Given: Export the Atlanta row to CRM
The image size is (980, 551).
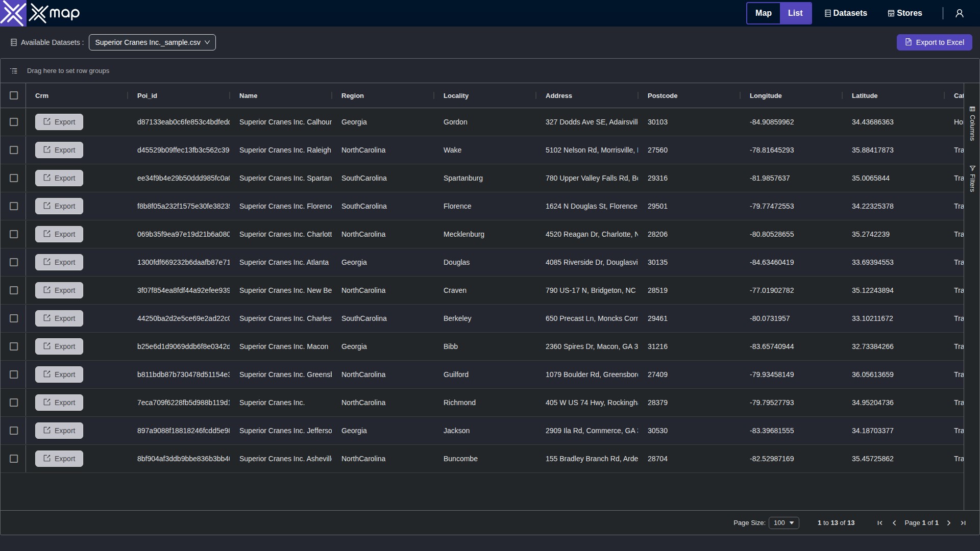Looking at the screenshot, I should 59,262.
